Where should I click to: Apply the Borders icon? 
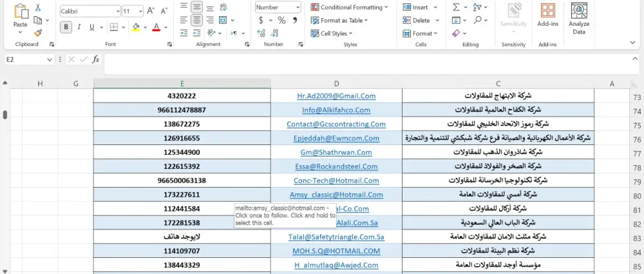[x=113, y=27]
